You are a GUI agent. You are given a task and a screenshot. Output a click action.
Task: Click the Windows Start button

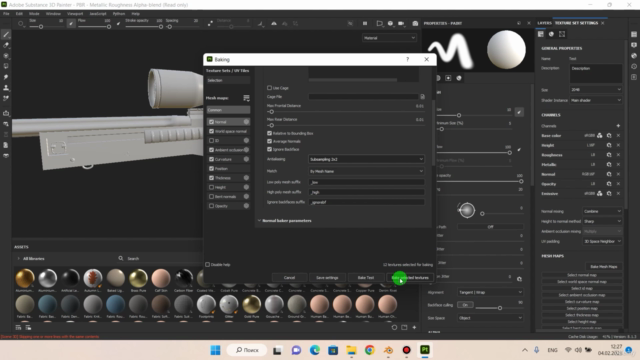216,350
